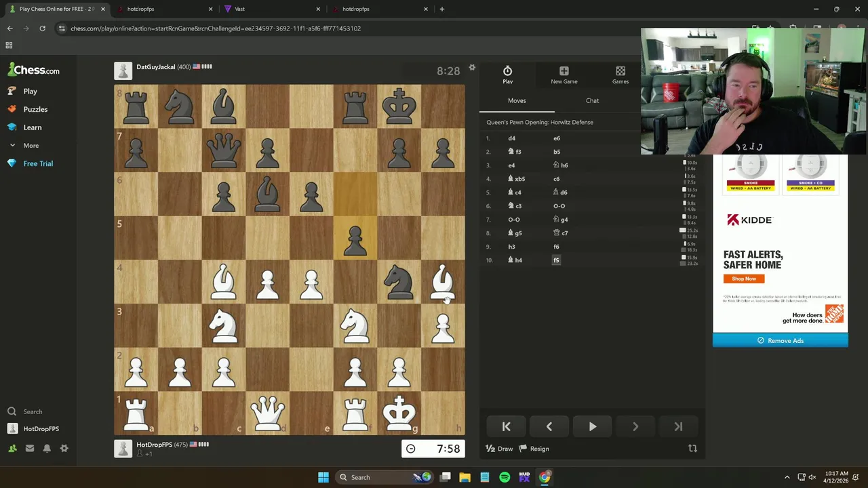Screen dimensions: 868x488
Task: Select move 10 f5 in the move list
Action: (x=556, y=260)
